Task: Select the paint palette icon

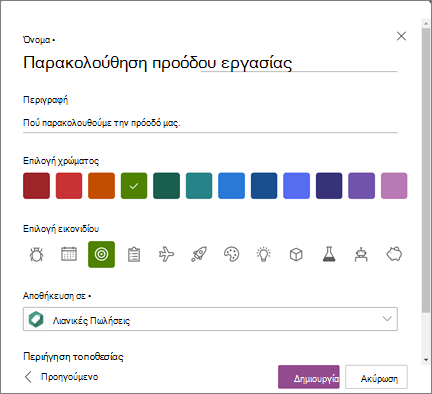Action: coord(231,254)
